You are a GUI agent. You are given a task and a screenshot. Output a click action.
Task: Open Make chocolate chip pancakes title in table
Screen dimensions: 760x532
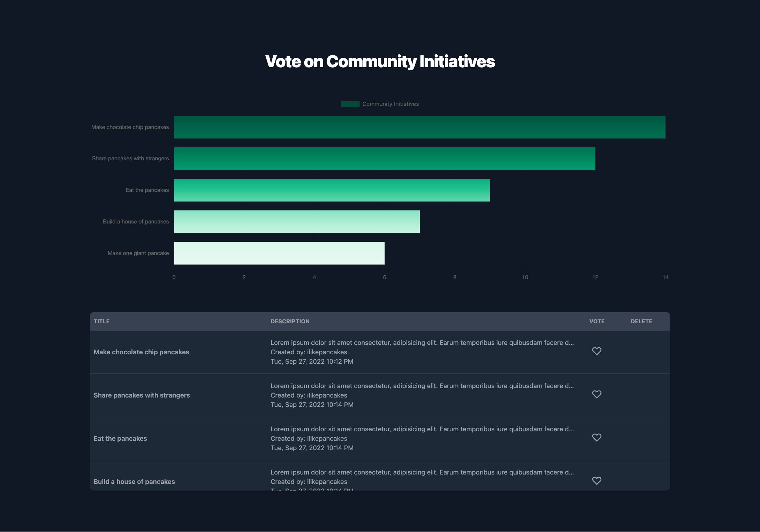pos(141,352)
